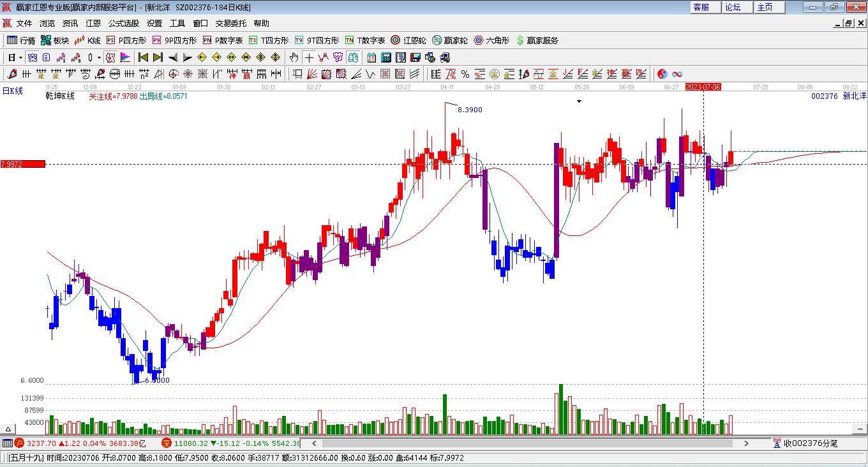Open the 9P四方形 tool
The height and width of the screenshot is (467, 868).
coord(174,40)
